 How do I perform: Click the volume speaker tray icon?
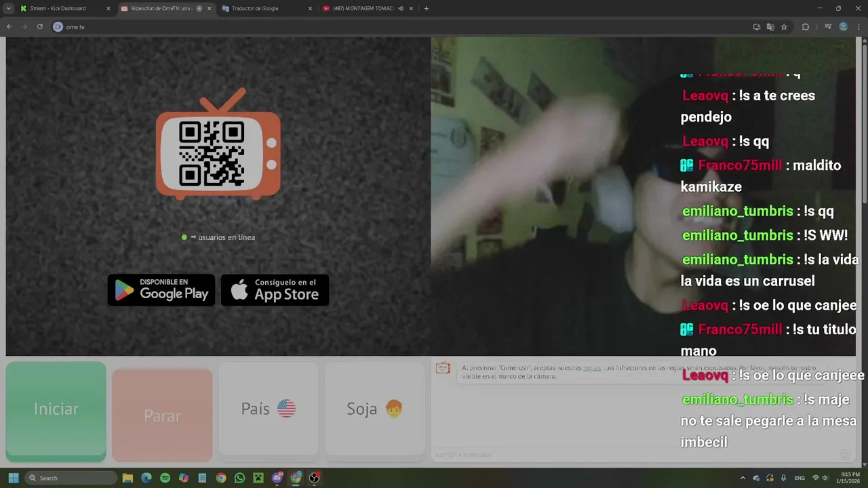tap(825, 478)
